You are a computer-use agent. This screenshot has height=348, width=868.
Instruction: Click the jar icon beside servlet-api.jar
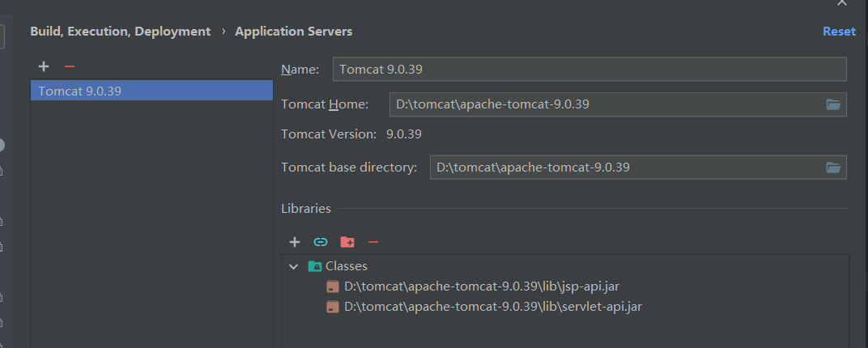tap(333, 307)
